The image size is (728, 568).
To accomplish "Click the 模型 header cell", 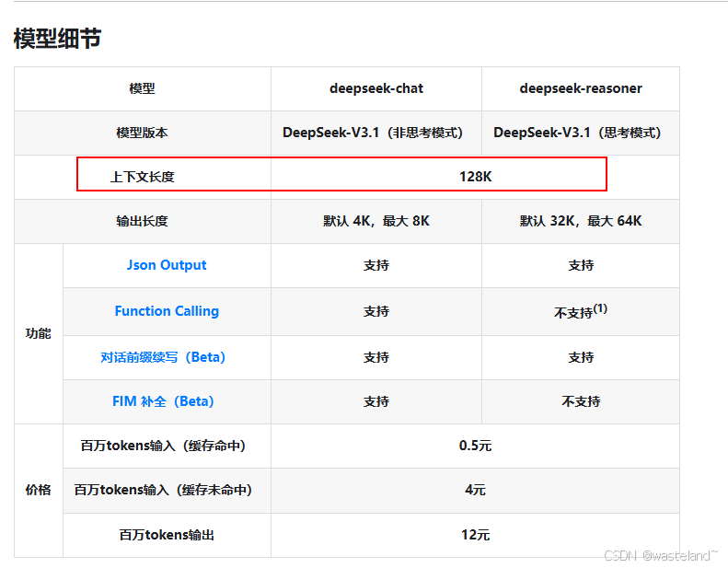I will pos(142,88).
